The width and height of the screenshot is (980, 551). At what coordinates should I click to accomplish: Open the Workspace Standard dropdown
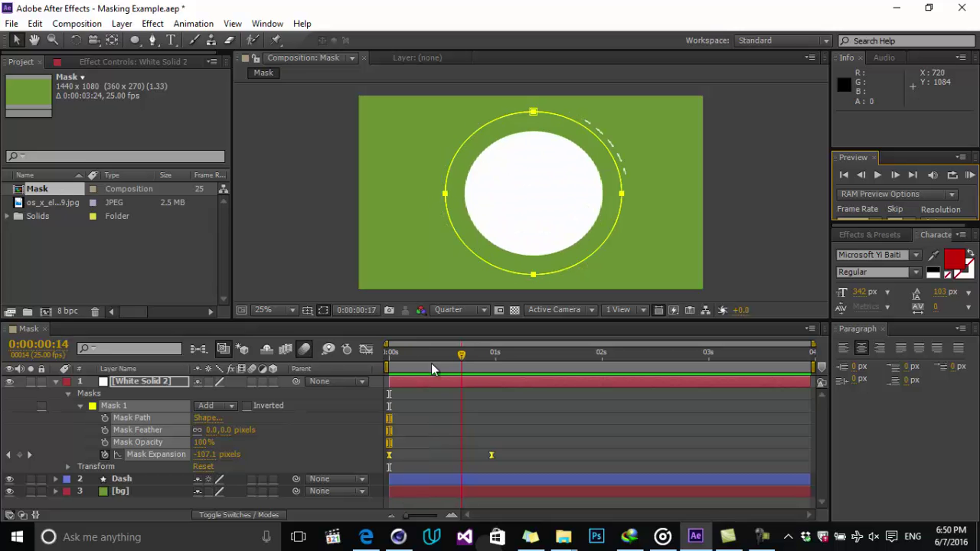click(783, 41)
